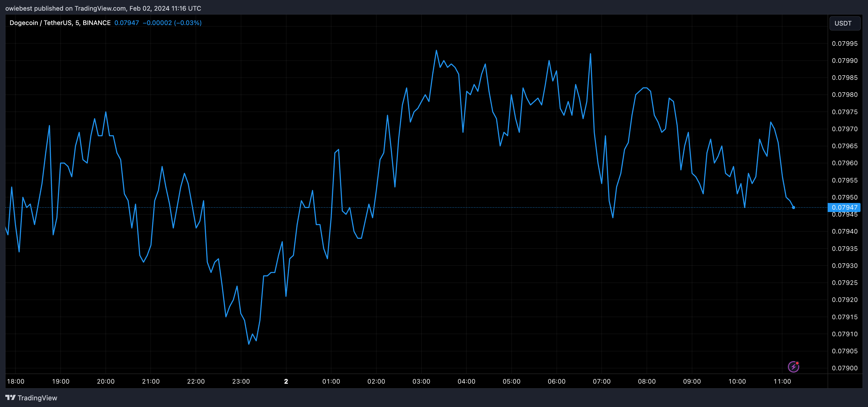Click the 0.07955 price axis label
The image size is (868, 407).
pyautogui.click(x=845, y=180)
